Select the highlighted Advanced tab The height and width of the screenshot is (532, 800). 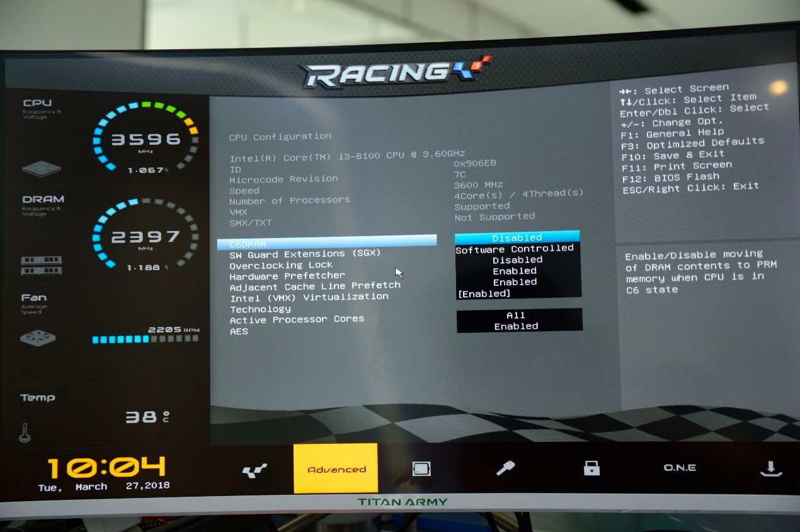pyautogui.click(x=336, y=469)
